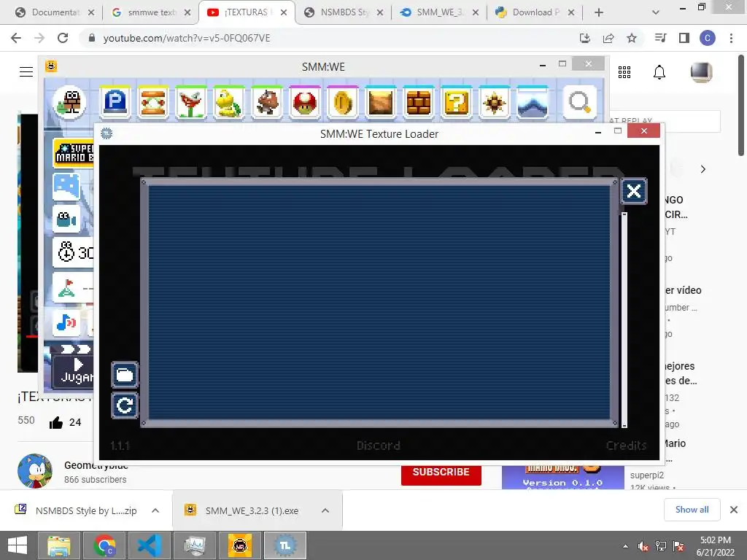747x560 pixels.
Task: Open Windows Start menu
Action: click(x=18, y=545)
